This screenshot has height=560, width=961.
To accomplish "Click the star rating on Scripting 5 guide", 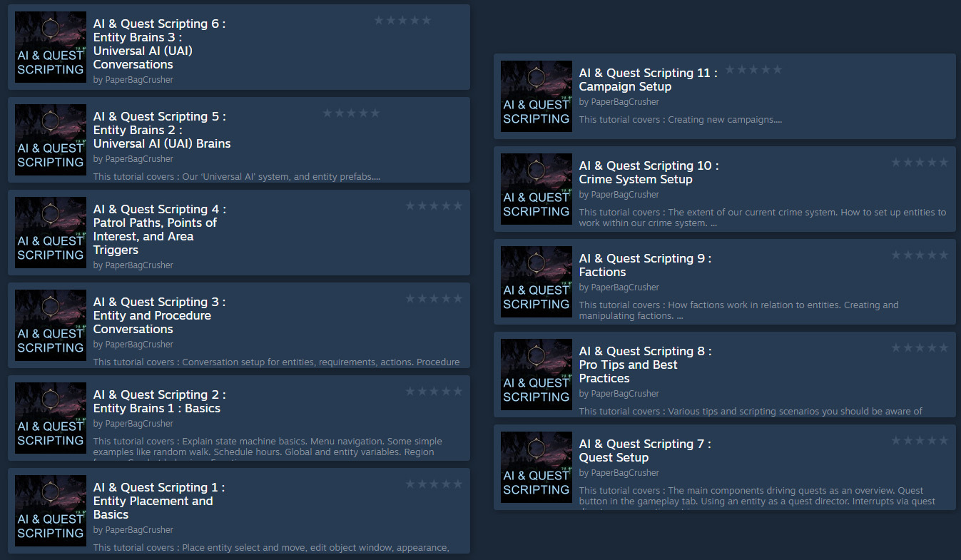I will [351, 113].
